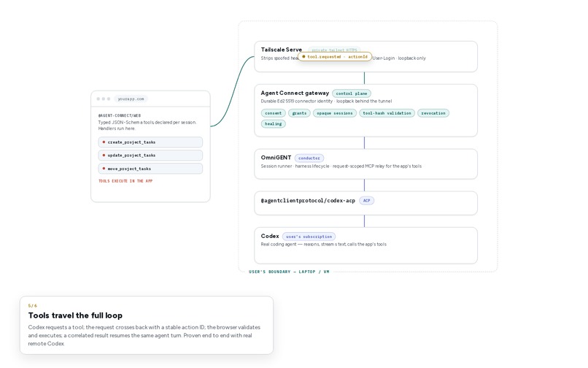Click the tool-hash validation pill

pos(387,113)
